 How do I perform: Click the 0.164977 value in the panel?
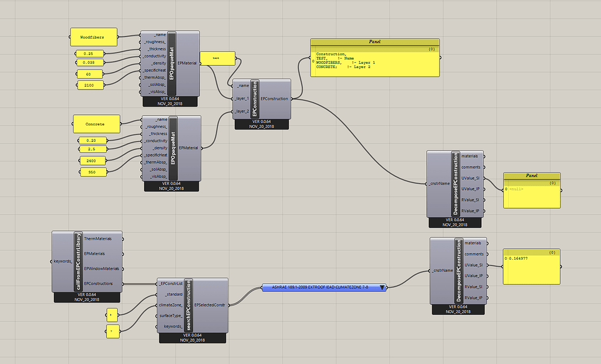518,258
